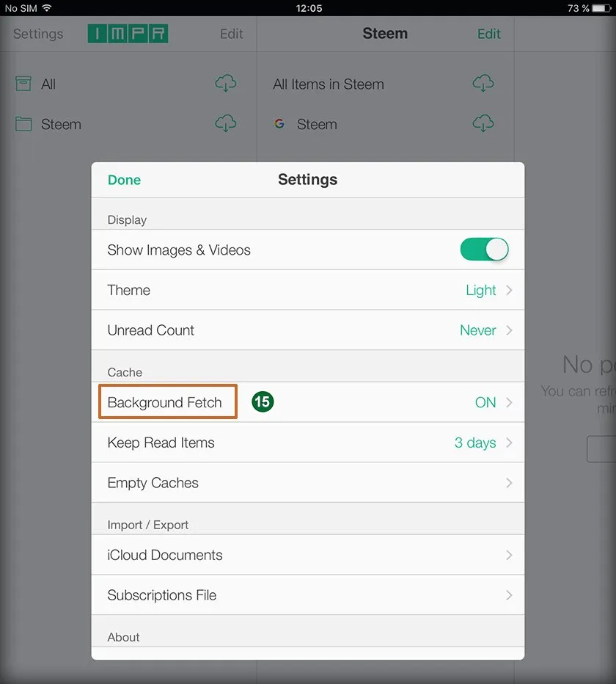Click the Settings dialog title
Image resolution: width=616 pixels, height=684 pixels.
coord(308,180)
